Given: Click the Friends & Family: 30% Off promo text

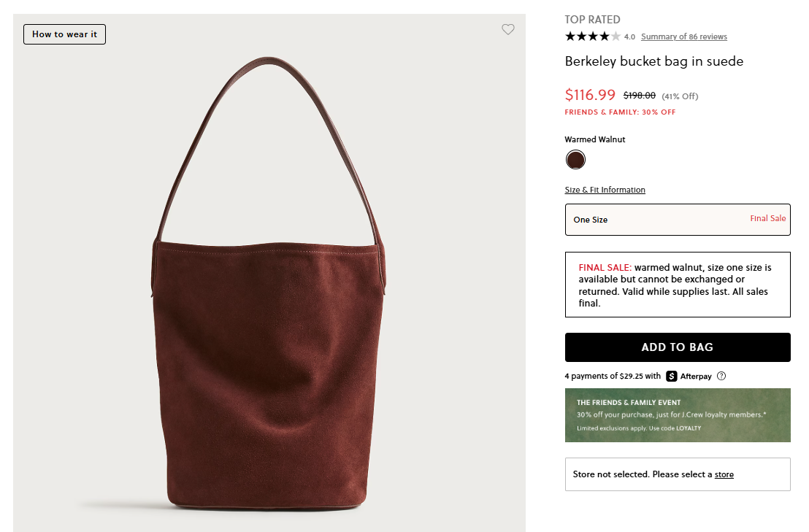Looking at the screenshot, I should [x=620, y=112].
